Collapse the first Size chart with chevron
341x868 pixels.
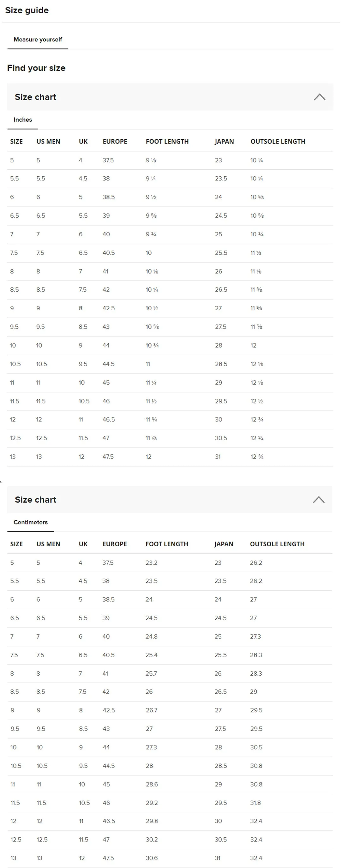[319, 97]
